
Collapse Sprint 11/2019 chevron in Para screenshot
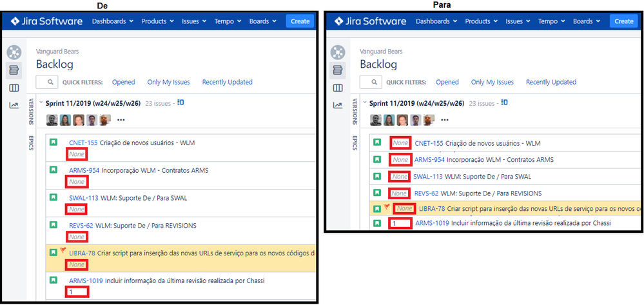pos(364,103)
